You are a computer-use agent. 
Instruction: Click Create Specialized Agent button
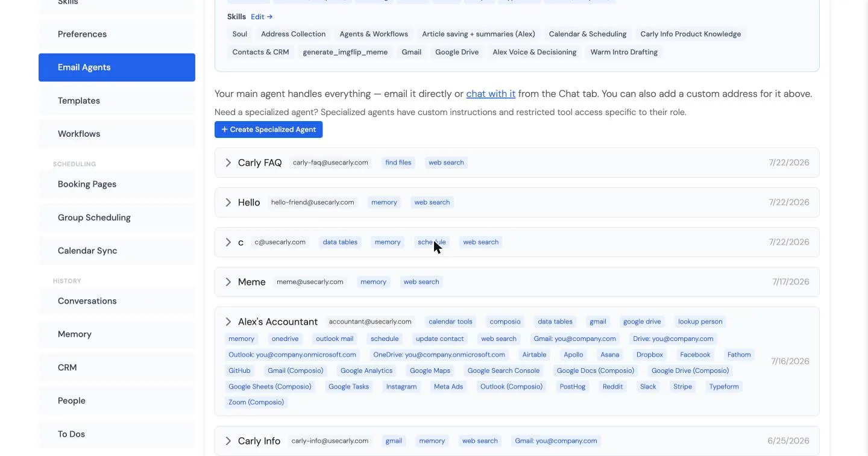pos(268,130)
